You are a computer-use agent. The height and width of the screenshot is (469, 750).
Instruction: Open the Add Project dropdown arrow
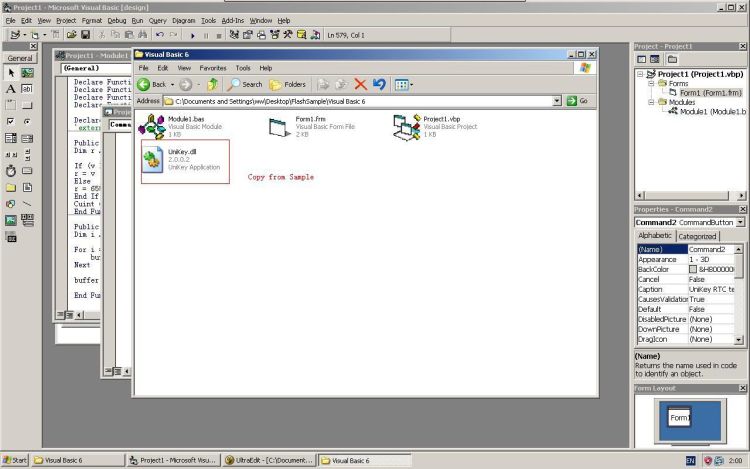pos(25,35)
